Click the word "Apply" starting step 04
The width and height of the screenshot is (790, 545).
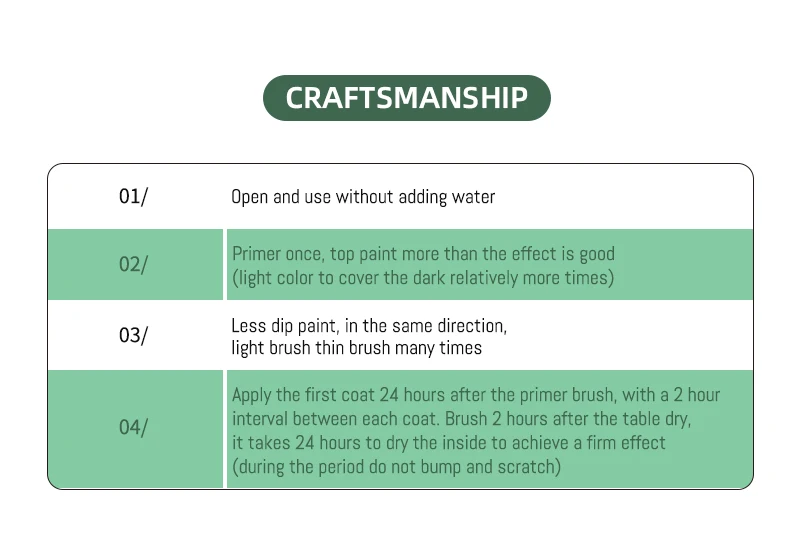coord(253,395)
